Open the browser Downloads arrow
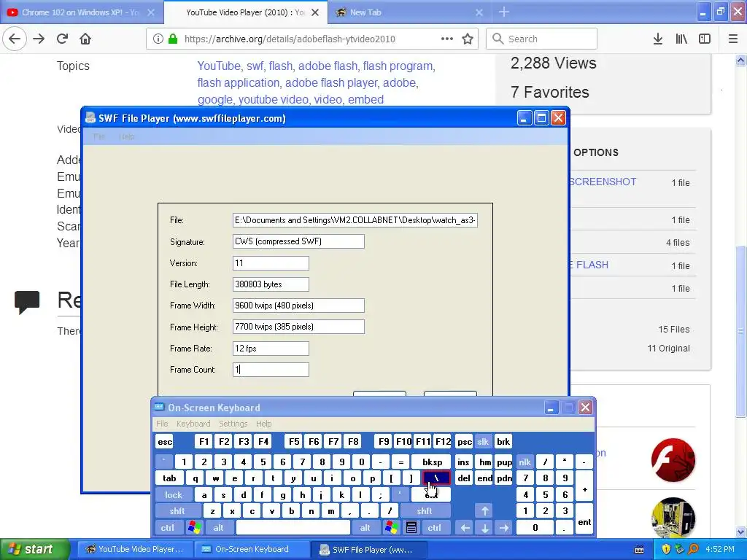This screenshot has height=560, width=747. [x=657, y=39]
